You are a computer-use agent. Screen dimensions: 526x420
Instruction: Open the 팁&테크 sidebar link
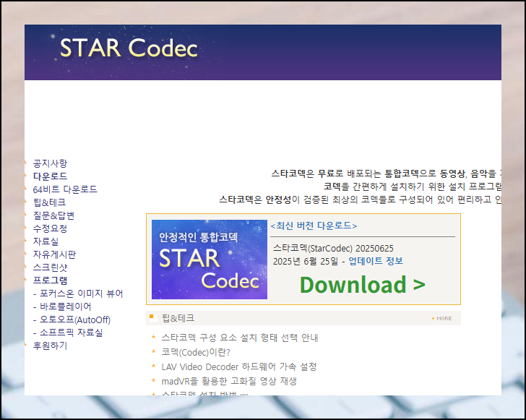[x=49, y=202]
